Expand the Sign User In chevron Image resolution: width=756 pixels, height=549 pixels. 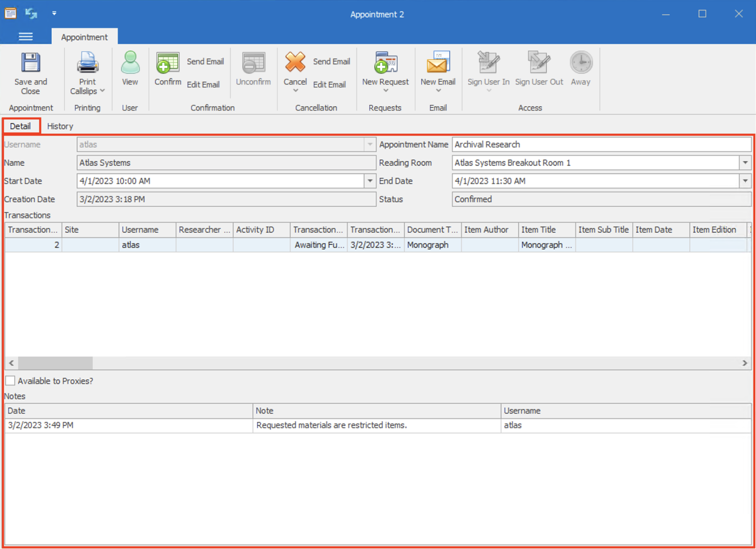[x=488, y=89]
